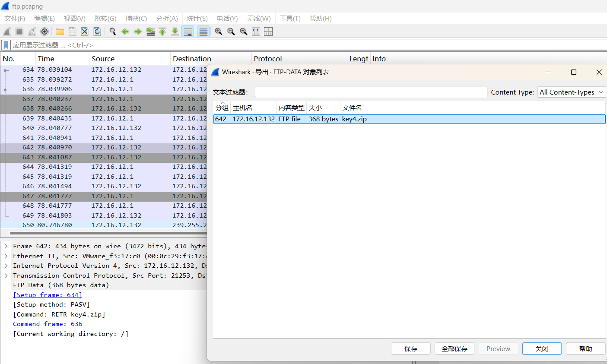Open capture options gear icon
This screenshot has height=364, width=607.
coord(44,32)
